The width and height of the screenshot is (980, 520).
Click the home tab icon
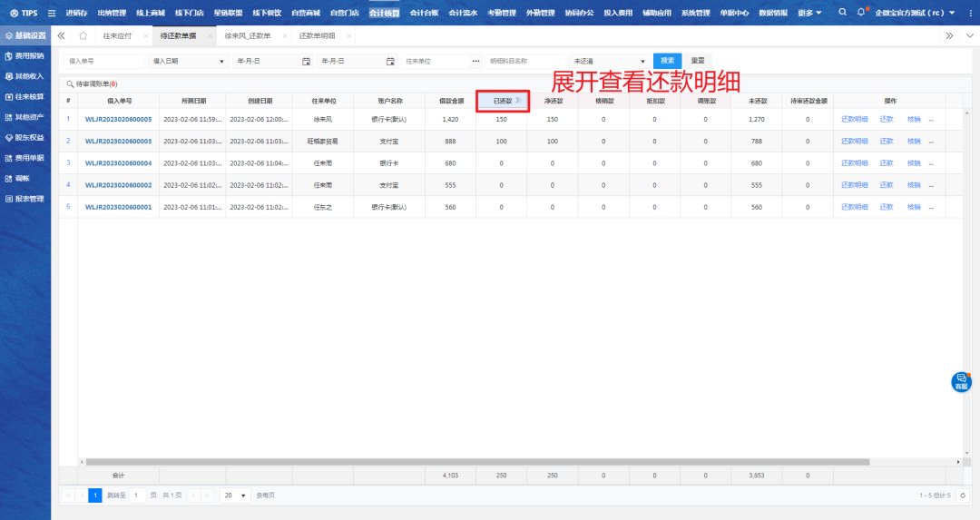point(83,35)
